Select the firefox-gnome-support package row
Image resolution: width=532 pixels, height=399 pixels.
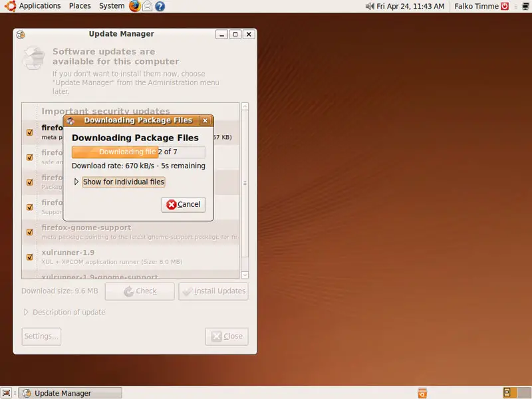(x=130, y=232)
